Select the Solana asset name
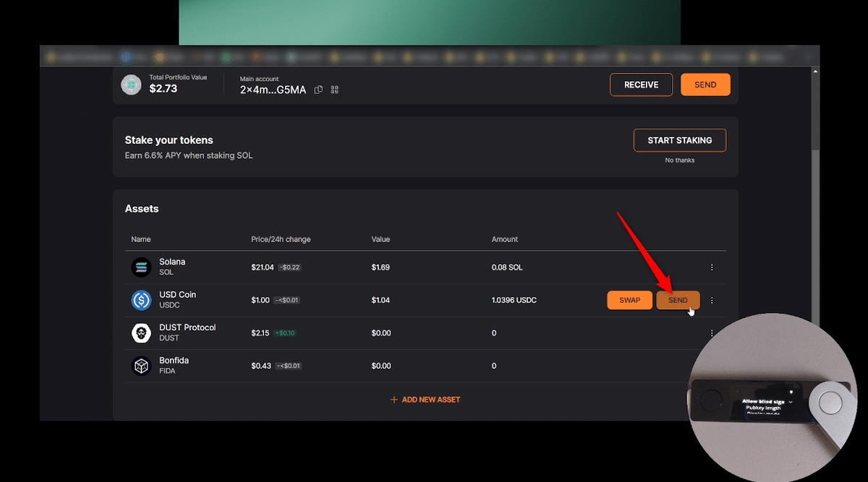This screenshot has width=868, height=482. point(172,262)
